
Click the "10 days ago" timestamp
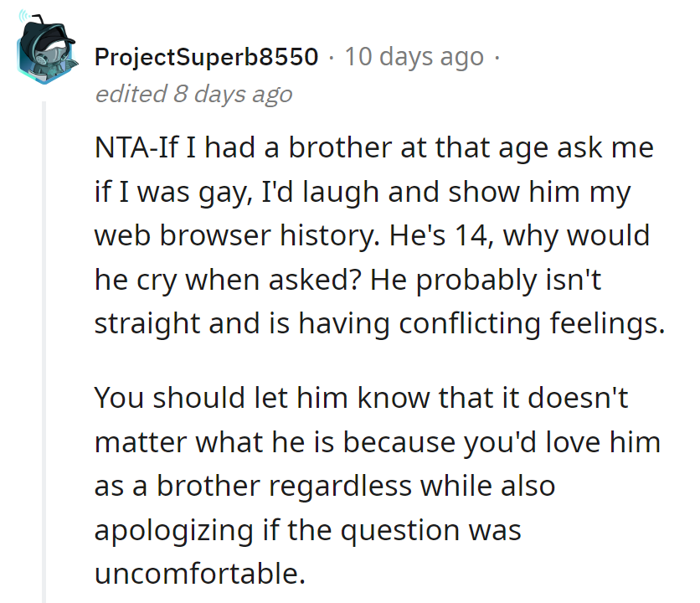pyautogui.click(x=414, y=57)
